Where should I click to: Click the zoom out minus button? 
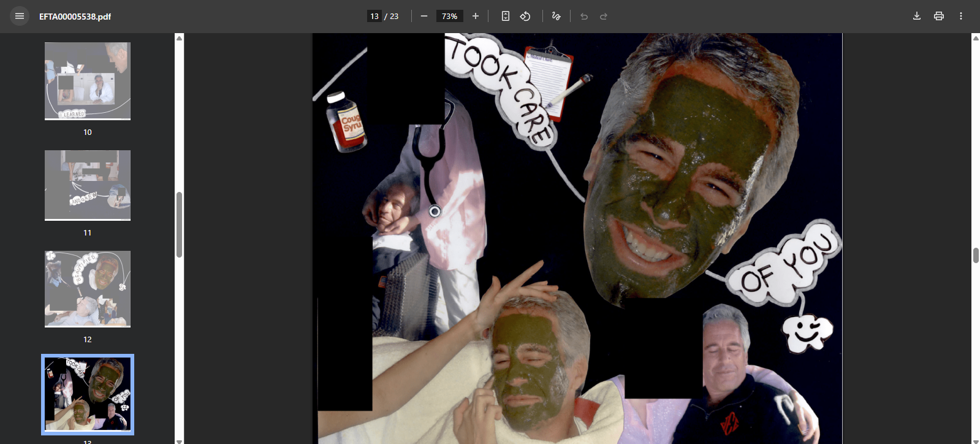[424, 16]
